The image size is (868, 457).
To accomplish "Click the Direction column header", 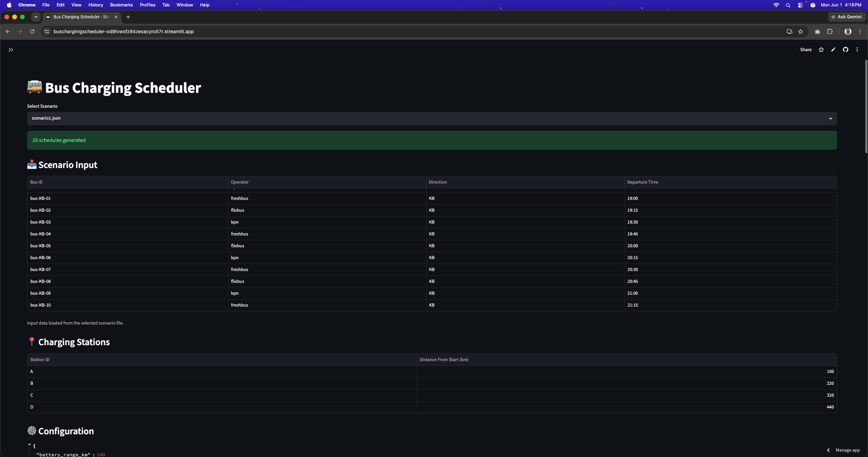I will coord(525,182).
